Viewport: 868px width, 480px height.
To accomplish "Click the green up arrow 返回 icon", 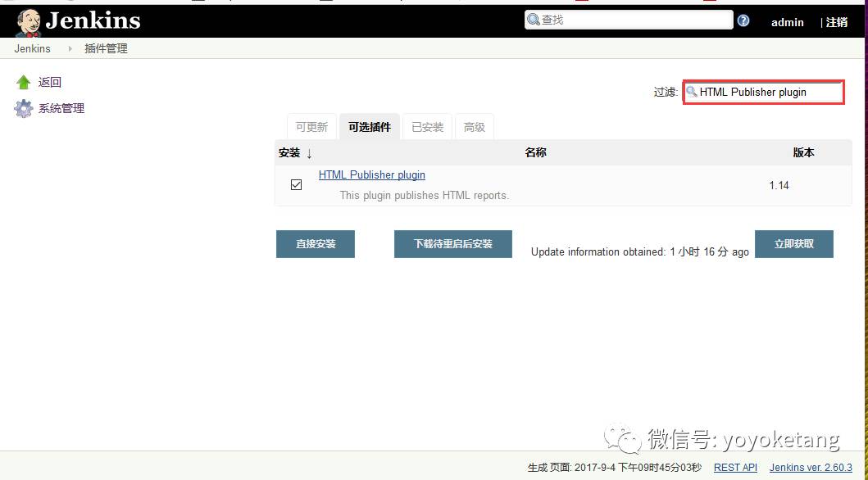I will click(23, 83).
